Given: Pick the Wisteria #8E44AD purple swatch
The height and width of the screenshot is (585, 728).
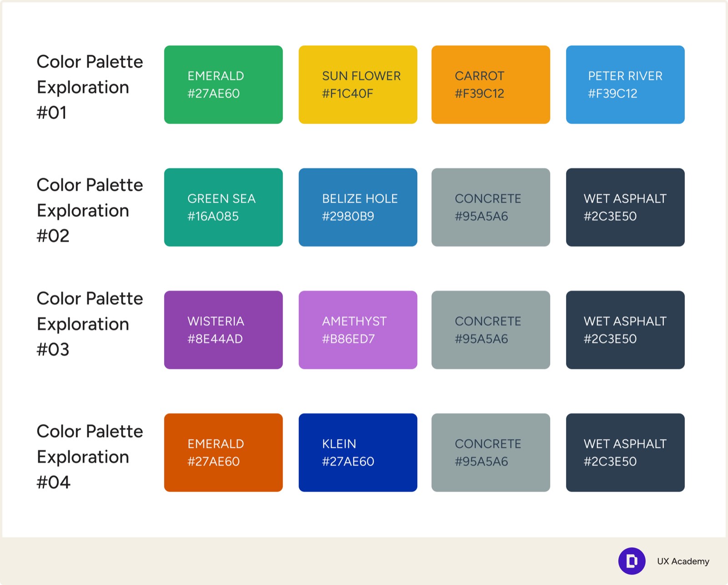Looking at the screenshot, I should pyautogui.click(x=223, y=330).
